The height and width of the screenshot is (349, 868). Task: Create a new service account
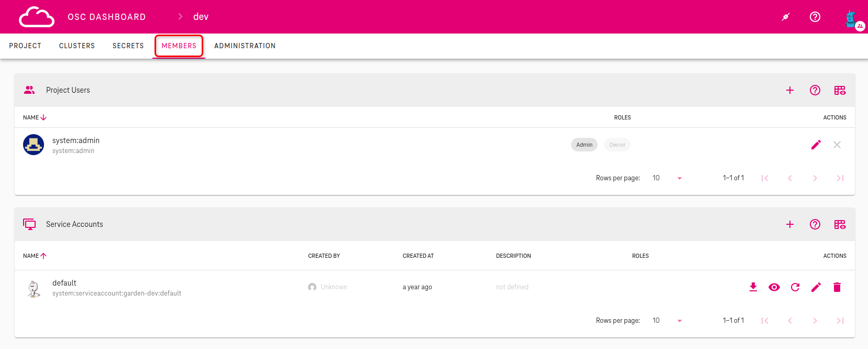790,224
